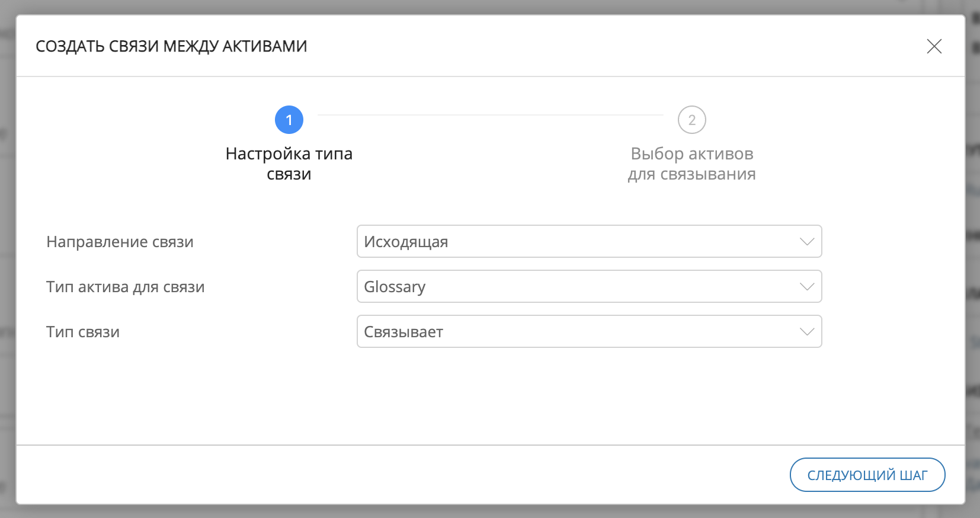Close the create asset links dialog

(934, 46)
